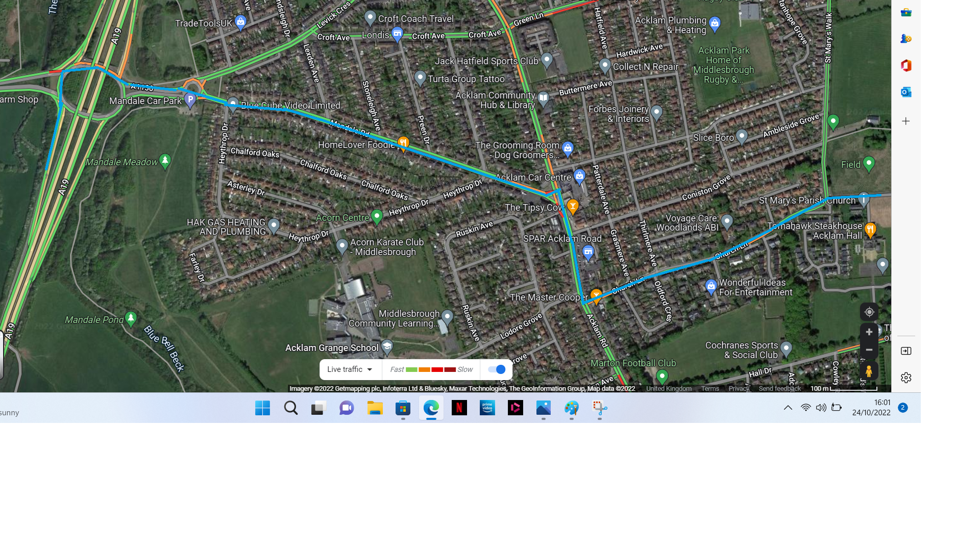The width and height of the screenshot is (980, 551).
Task: Open Edge sidebar settings gear
Action: [906, 378]
